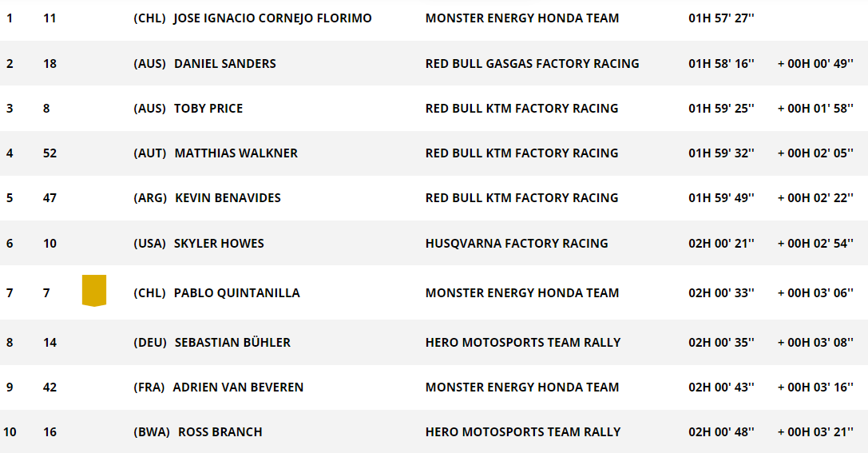Screen dimensions: 868x453
Task: Select Skyler Howes in results
Action: click(x=219, y=244)
